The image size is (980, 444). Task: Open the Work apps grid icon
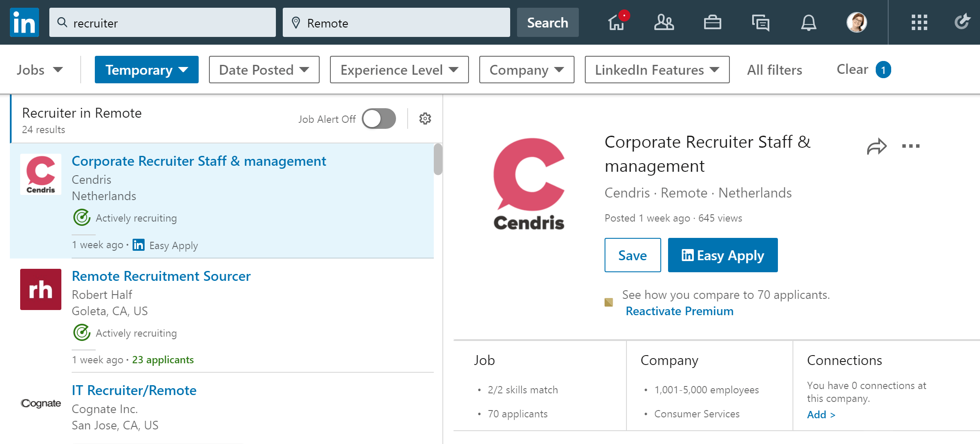919,22
